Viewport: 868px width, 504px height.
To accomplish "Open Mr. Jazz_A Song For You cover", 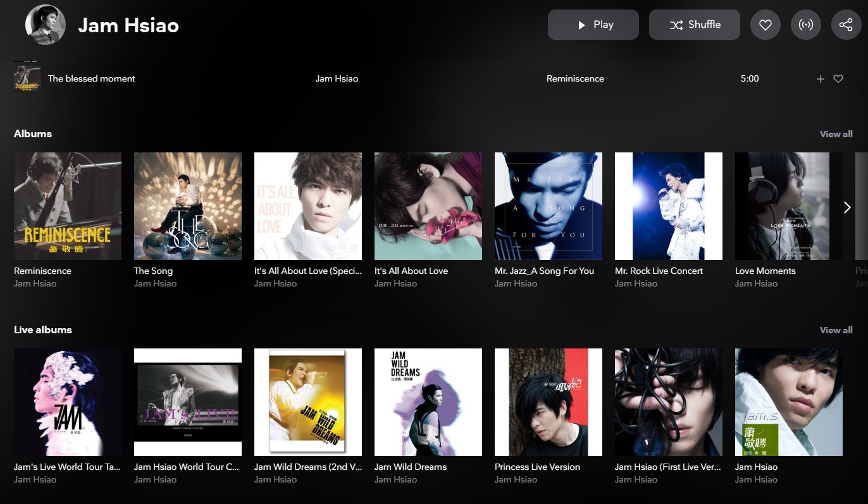I will (x=549, y=206).
